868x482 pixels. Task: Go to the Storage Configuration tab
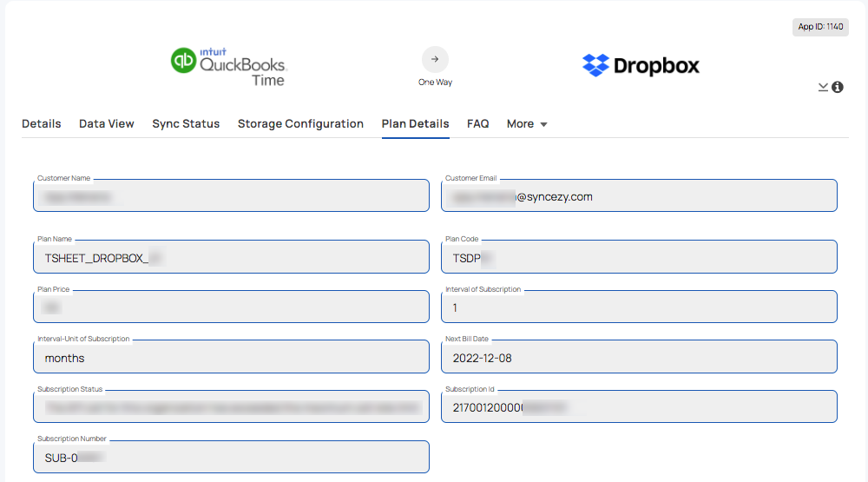coord(300,123)
